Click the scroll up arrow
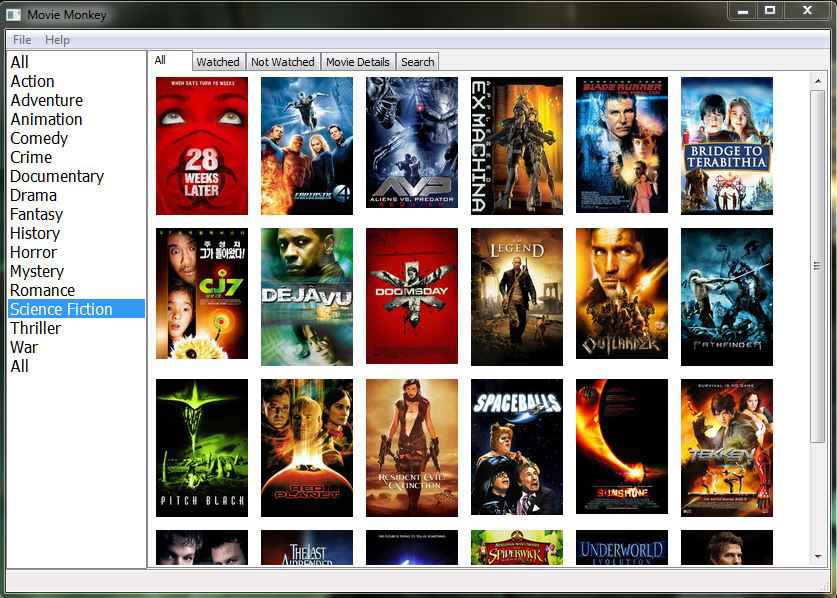This screenshot has width=837, height=598. pos(817,81)
